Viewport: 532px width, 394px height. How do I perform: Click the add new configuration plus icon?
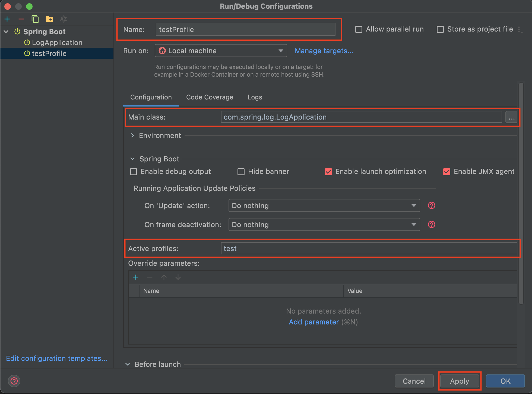pos(7,19)
